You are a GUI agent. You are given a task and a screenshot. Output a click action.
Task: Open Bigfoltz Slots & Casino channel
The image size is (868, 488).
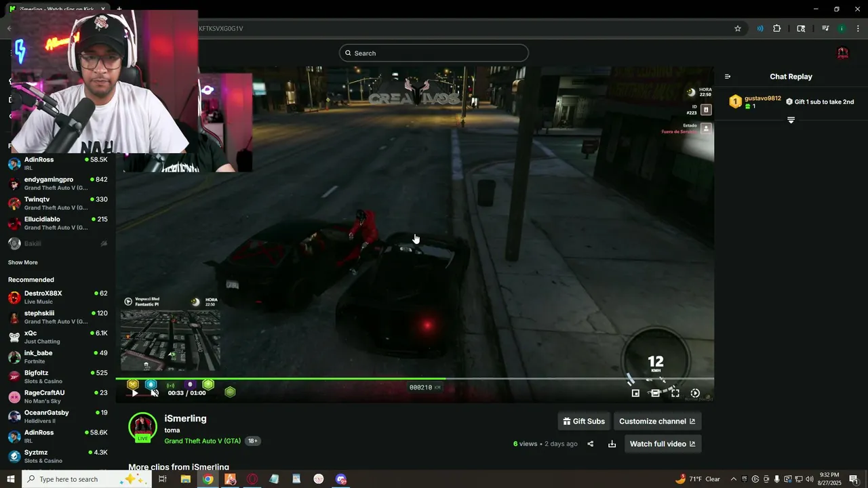(x=58, y=377)
